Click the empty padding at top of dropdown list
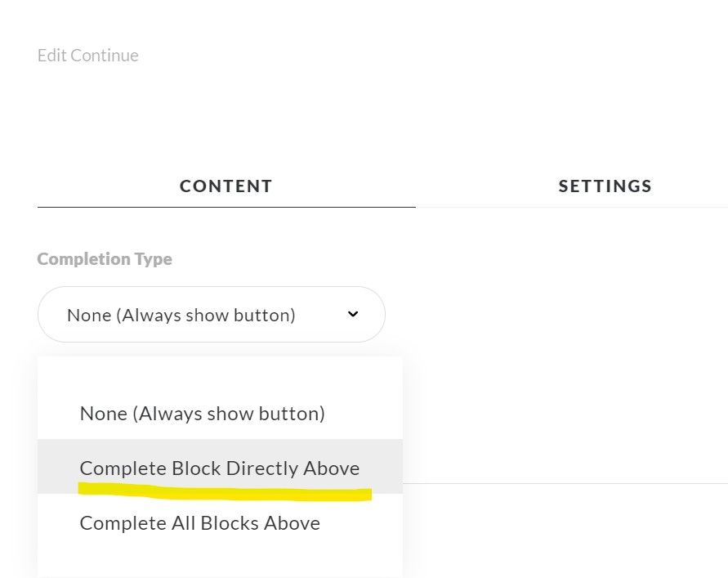 pyautogui.click(x=219, y=371)
